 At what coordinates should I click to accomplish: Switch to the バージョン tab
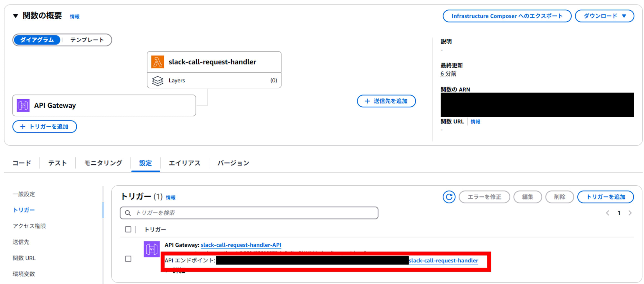233,163
